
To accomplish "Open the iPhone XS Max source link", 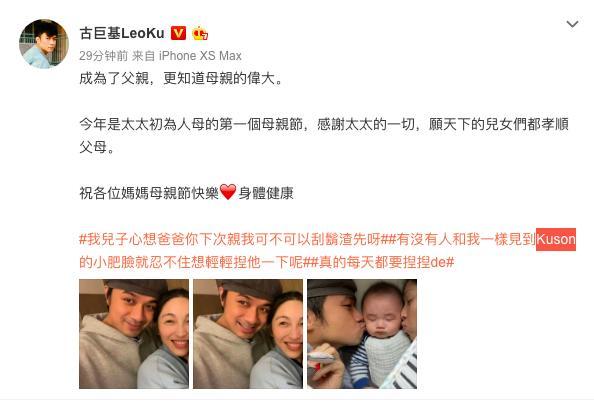I will click(x=200, y=56).
